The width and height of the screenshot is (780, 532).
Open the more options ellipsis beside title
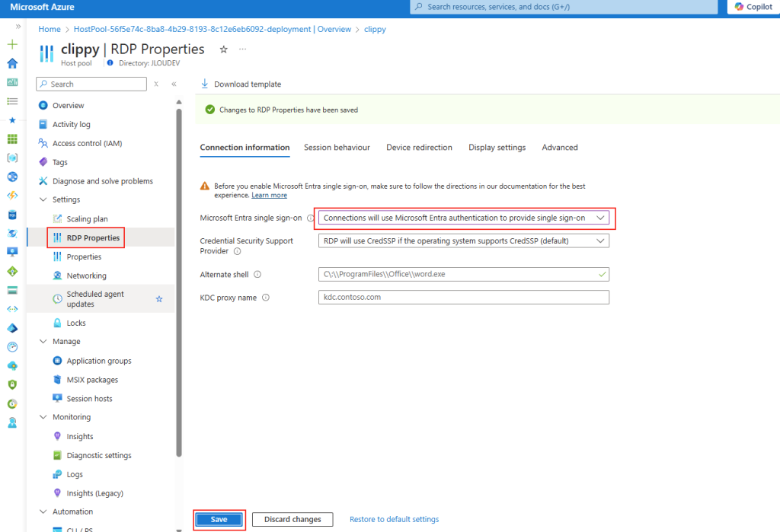coord(242,49)
